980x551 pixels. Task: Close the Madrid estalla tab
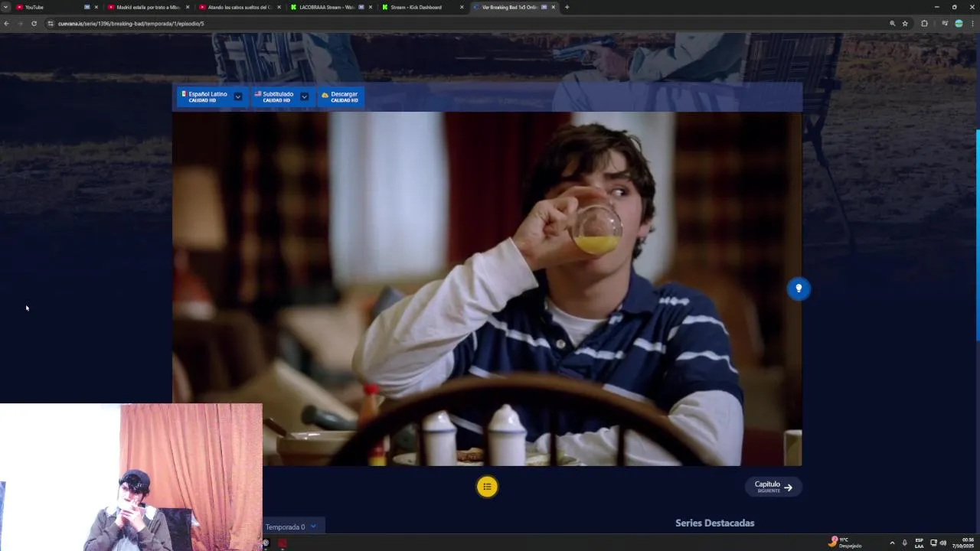click(188, 7)
